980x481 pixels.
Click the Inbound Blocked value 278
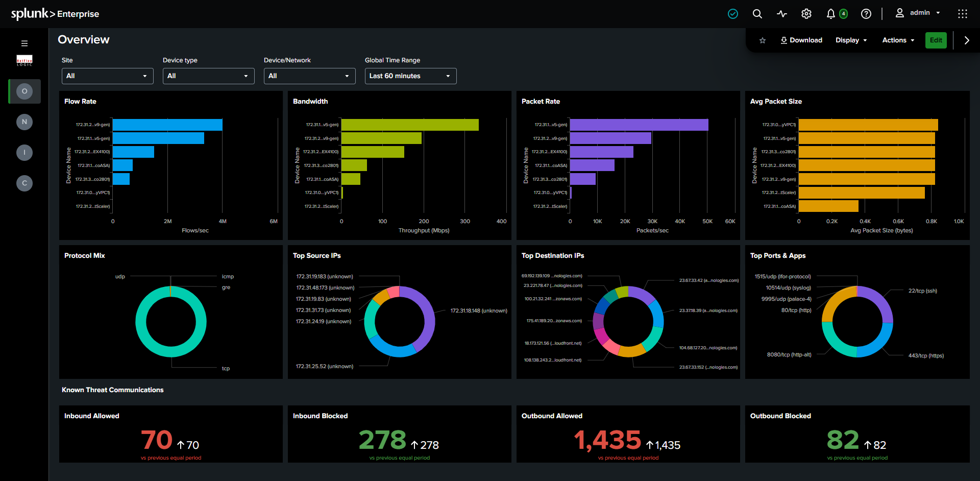(382, 440)
